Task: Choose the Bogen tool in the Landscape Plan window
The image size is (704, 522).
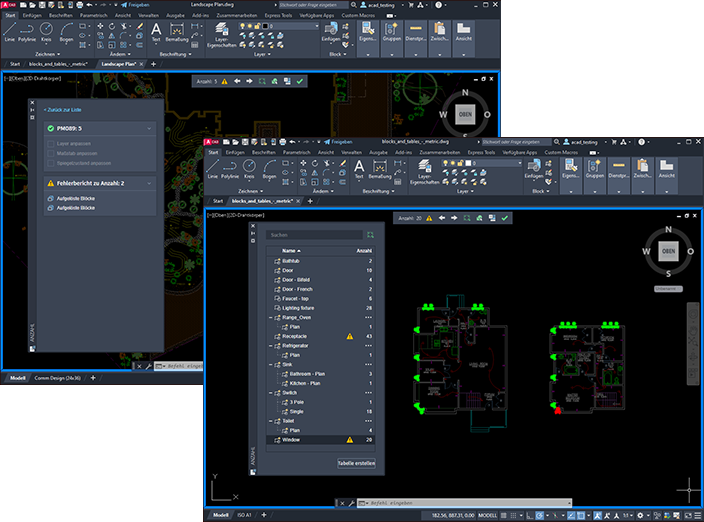Action: 66,32
